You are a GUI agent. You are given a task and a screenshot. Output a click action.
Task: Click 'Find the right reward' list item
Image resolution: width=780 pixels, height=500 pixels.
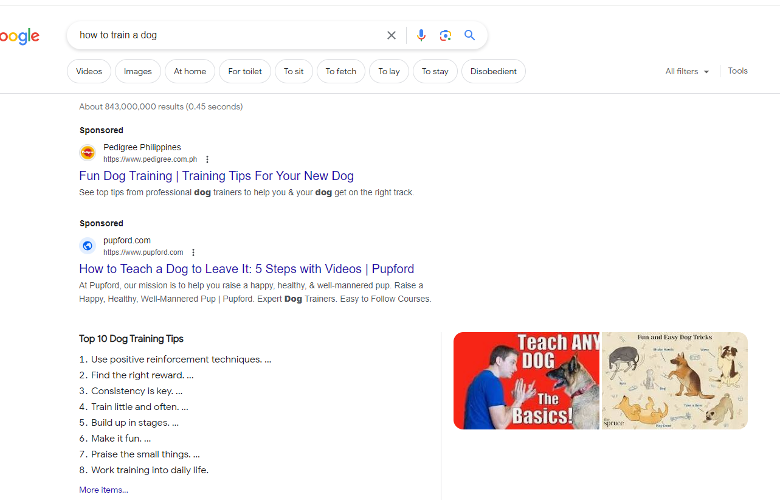142,375
